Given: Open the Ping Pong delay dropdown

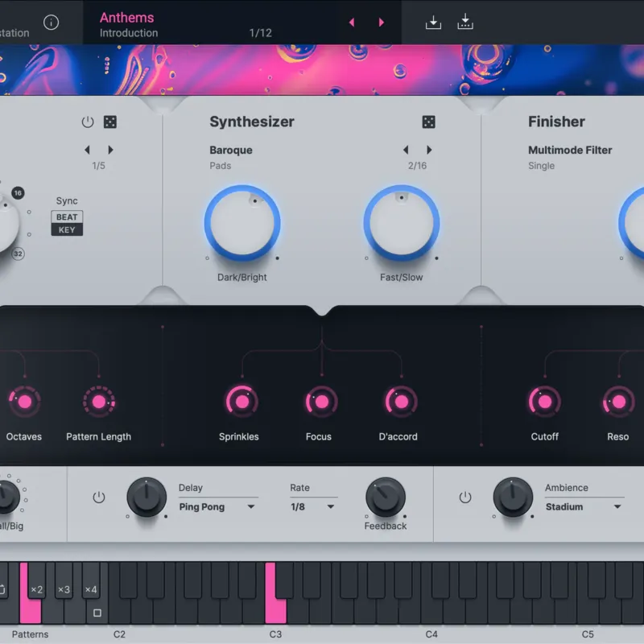Looking at the screenshot, I should 217,507.
